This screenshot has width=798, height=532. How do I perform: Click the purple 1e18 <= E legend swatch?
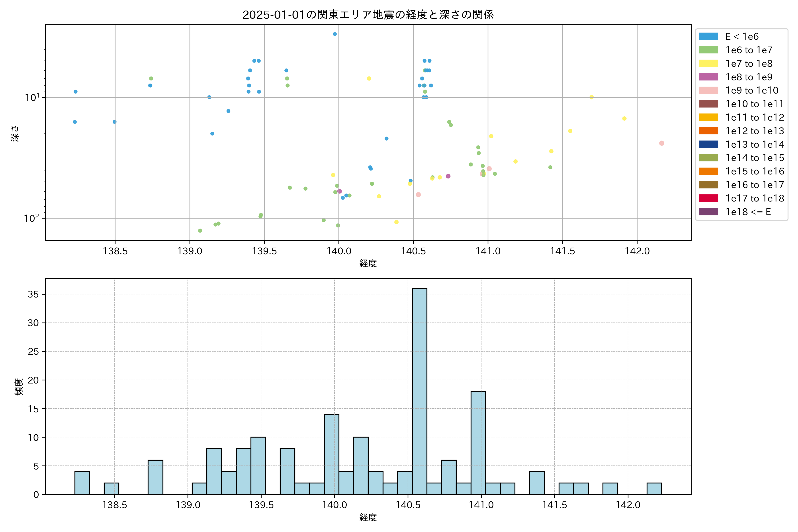708,212
